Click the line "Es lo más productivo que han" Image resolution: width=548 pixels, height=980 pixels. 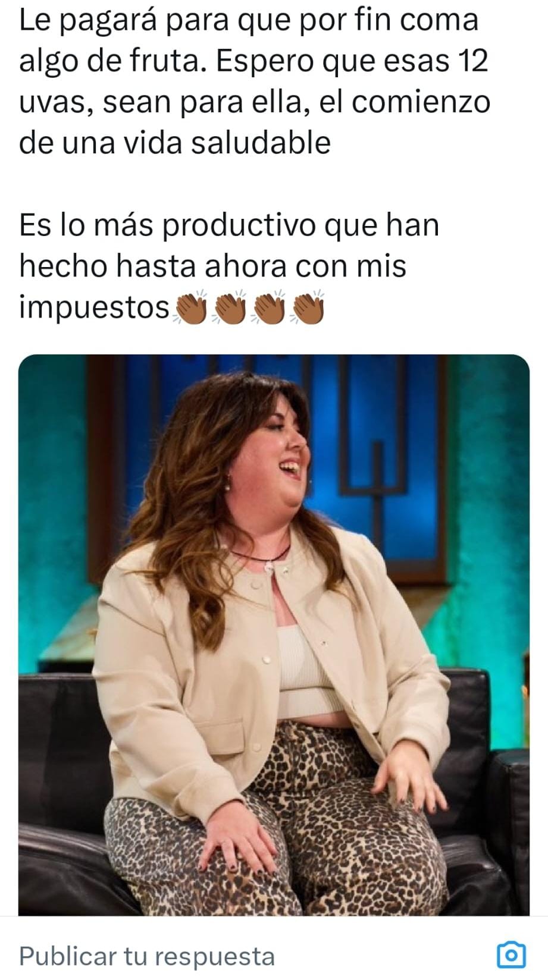pyautogui.click(x=229, y=225)
